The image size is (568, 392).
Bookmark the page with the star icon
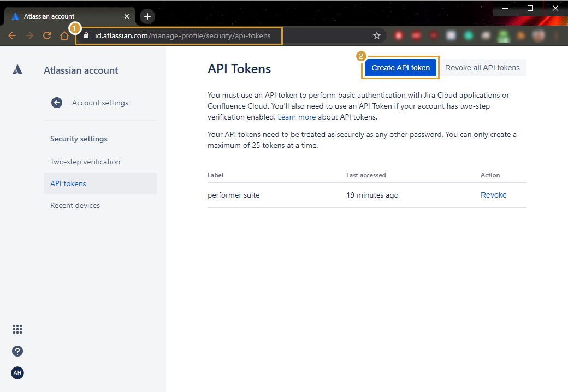pyautogui.click(x=377, y=35)
